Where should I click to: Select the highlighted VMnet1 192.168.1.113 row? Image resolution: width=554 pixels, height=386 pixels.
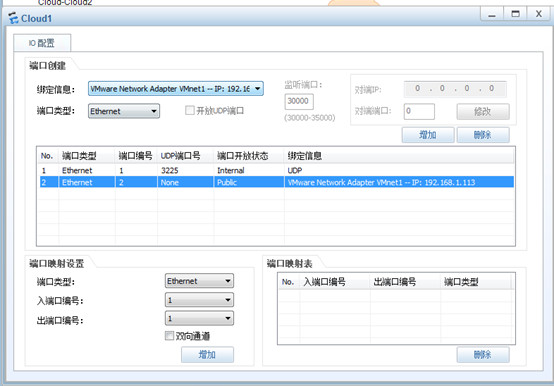tap(277, 182)
